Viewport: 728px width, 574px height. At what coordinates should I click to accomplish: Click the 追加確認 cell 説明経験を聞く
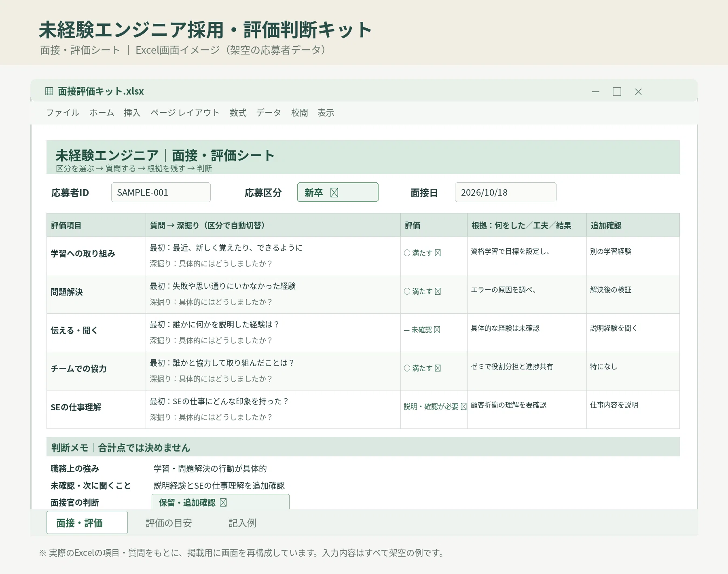point(633,333)
